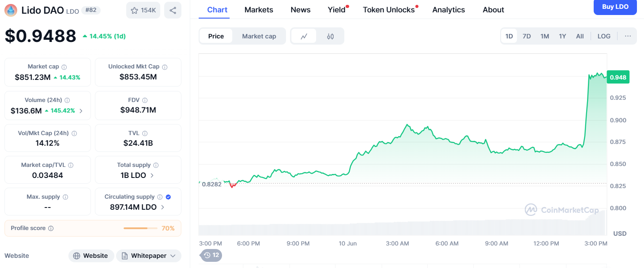The image size is (644, 268).
Task: Click the Profile score progress bar
Action: point(140,228)
